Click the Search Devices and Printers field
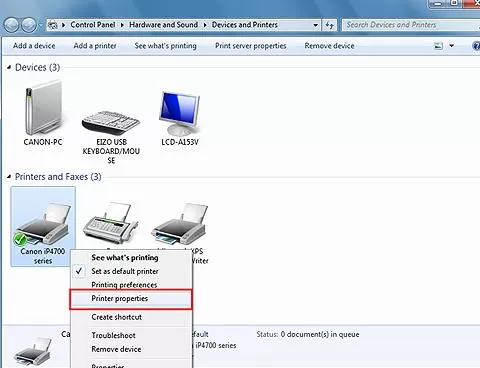The height and width of the screenshot is (368, 480). (411, 25)
